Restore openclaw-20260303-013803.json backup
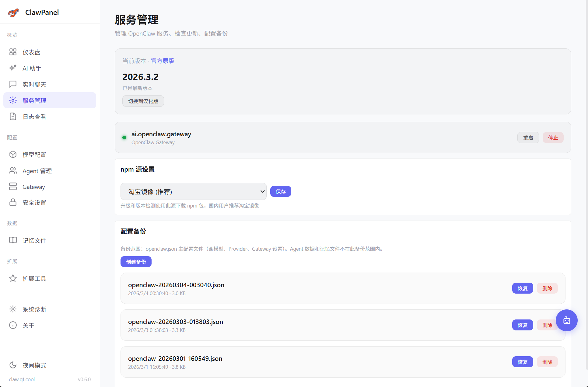This screenshot has height=387, width=588. [523, 325]
